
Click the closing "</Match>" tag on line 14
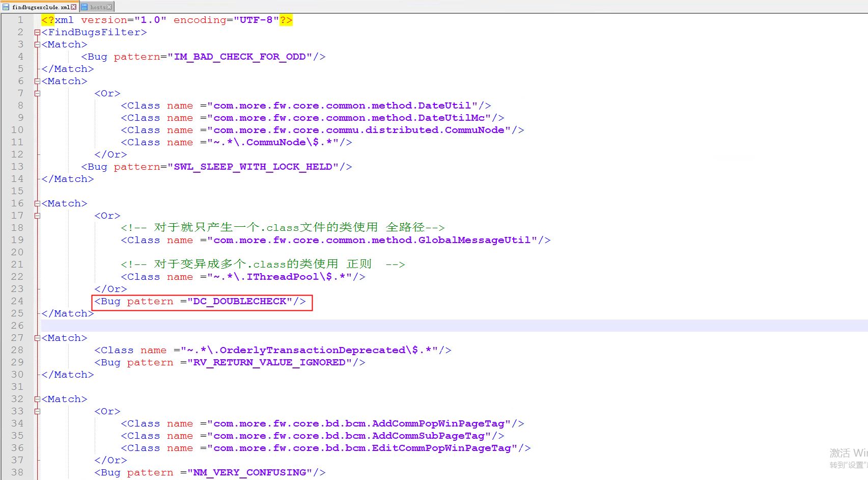pos(68,179)
